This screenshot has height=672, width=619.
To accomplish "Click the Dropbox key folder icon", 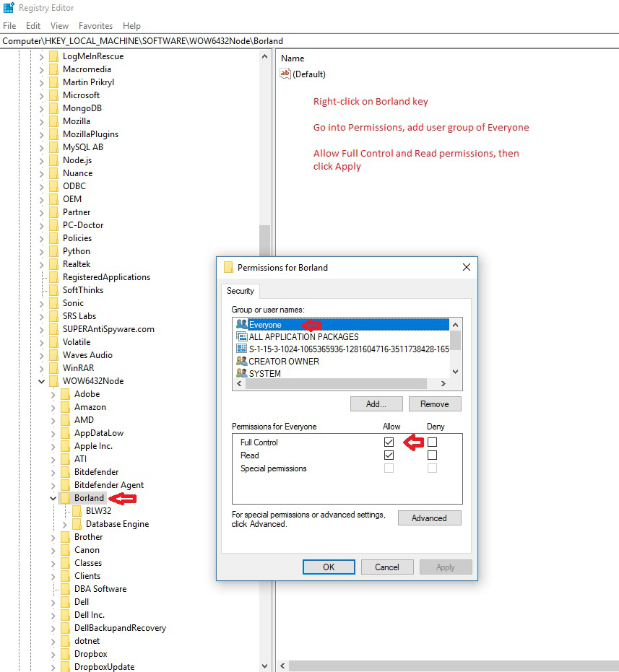I will tap(65, 653).
